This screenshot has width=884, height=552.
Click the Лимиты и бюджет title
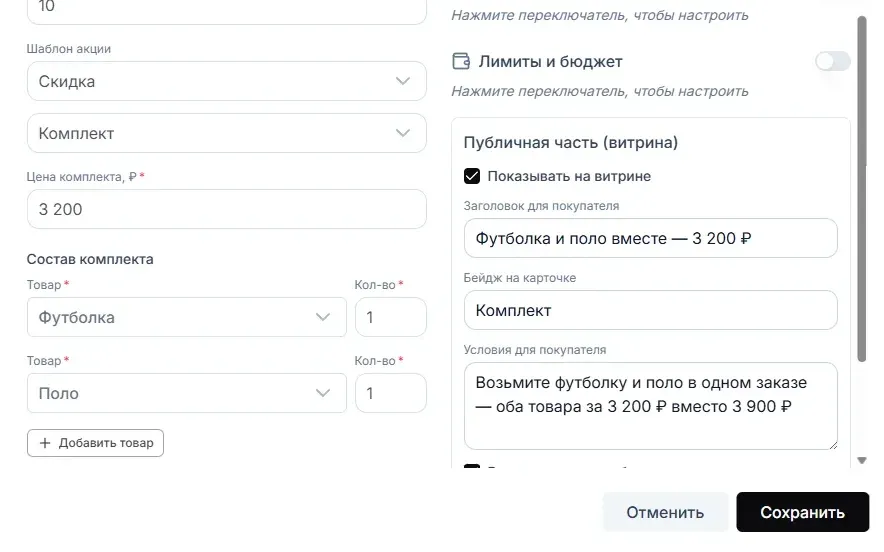[550, 61]
